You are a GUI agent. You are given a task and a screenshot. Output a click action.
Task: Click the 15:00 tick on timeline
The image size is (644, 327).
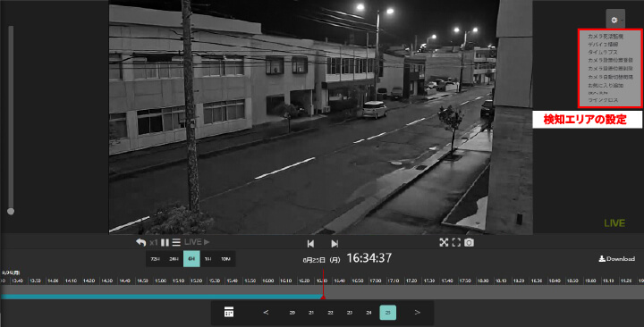160,281
